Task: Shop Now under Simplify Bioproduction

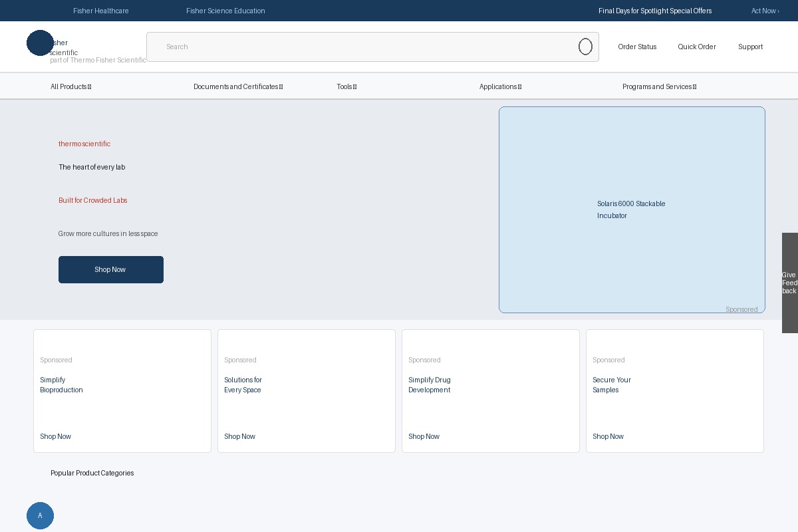Action: [55, 436]
